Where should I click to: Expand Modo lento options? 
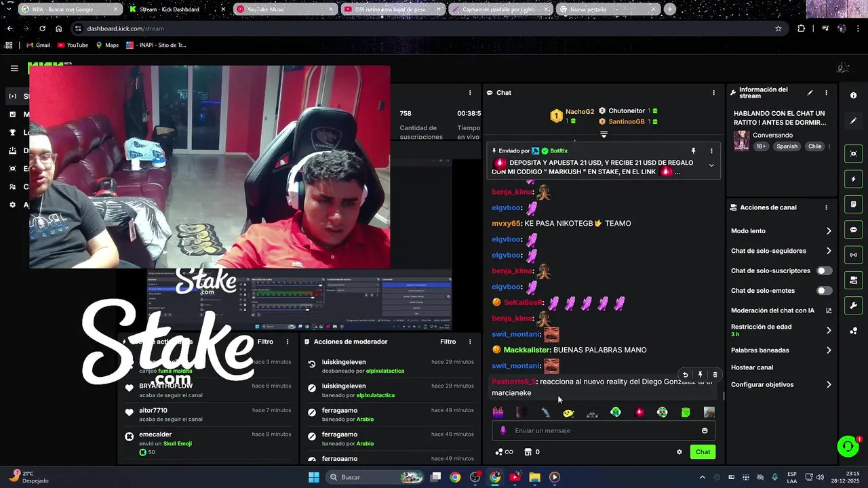click(x=828, y=231)
